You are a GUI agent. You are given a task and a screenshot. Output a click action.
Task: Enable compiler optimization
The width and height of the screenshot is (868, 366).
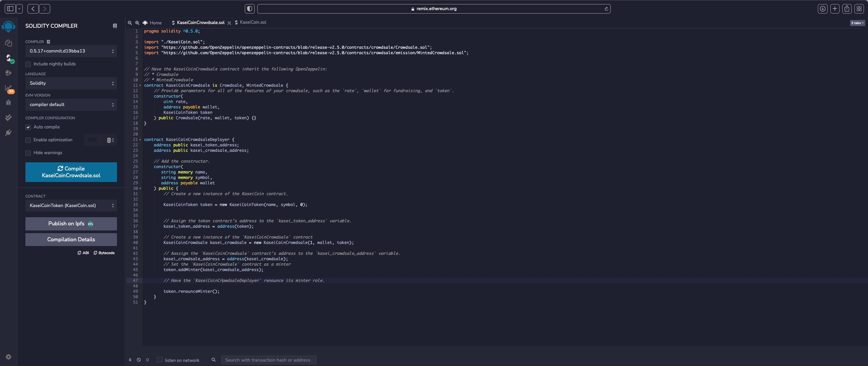(x=28, y=140)
